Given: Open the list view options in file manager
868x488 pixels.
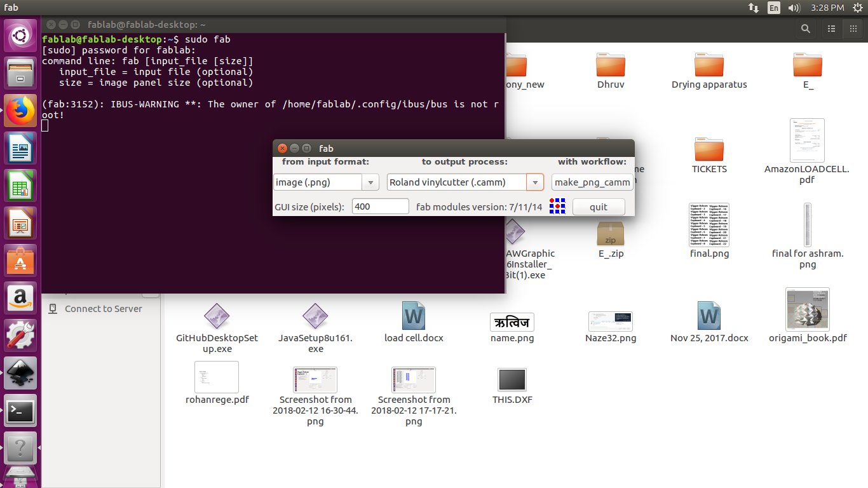Looking at the screenshot, I should pyautogui.click(x=831, y=29).
